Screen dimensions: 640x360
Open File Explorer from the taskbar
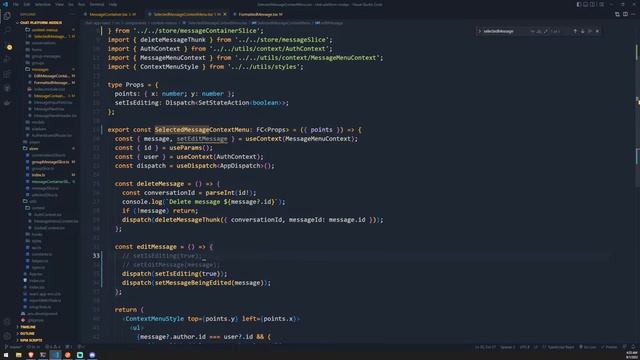click(x=18, y=355)
